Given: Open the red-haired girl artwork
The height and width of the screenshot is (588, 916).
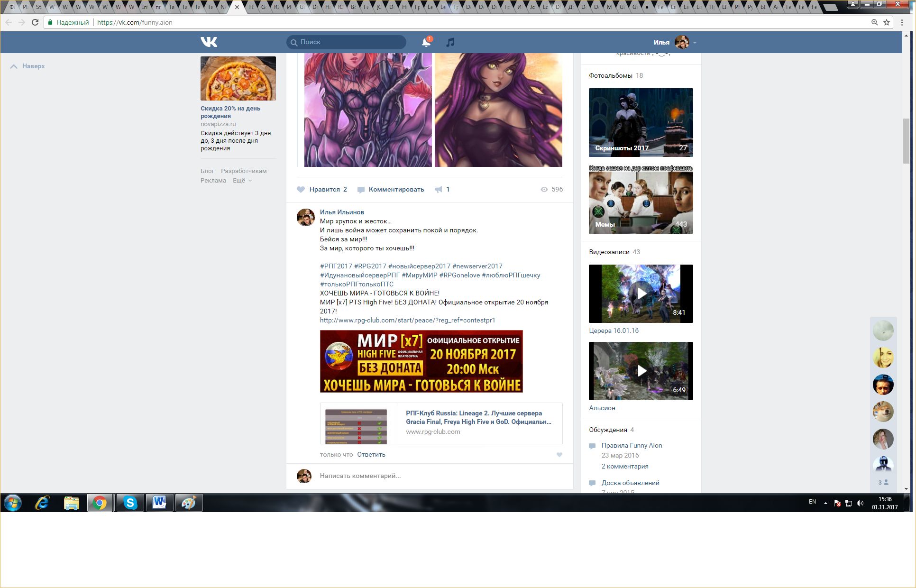Looking at the screenshot, I should click(x=368, y=110).
